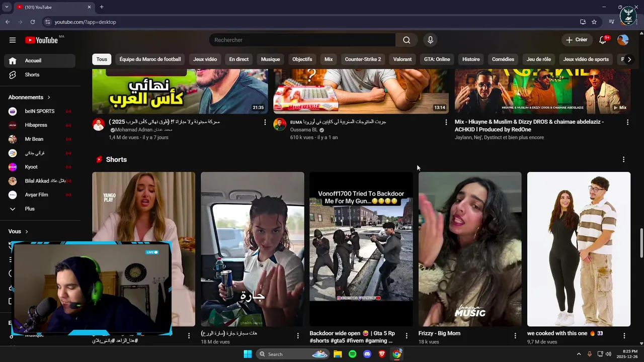Expand the Abonnements section chevron
The height and width of the screenshot is (362, 644).
(x=49, y=98)
